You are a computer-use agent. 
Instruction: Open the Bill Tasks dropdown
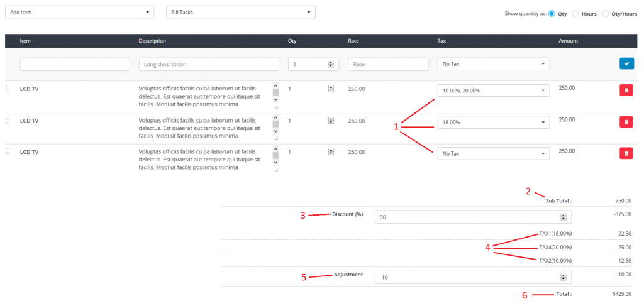coord(240,12)
